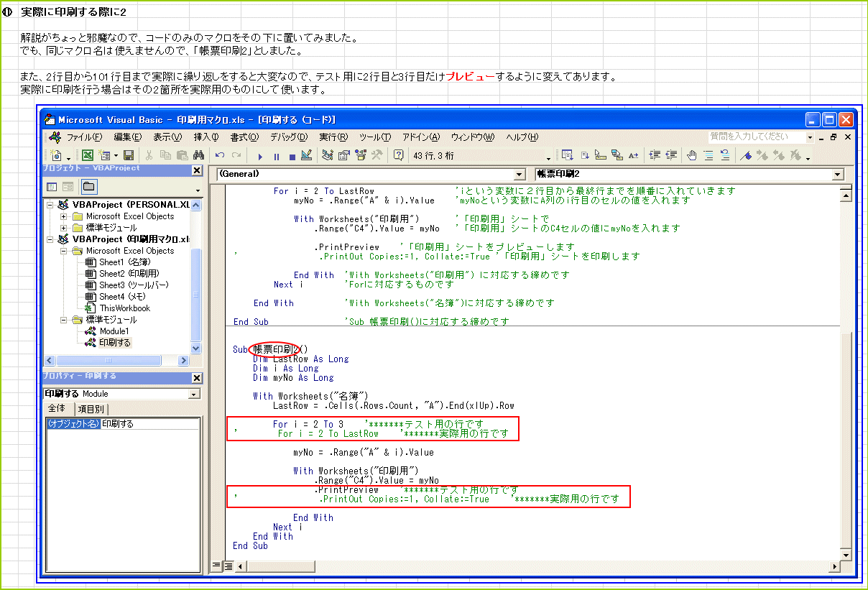Open the デバッグ(D) menu
This screenshot has height=590, width=868.
[288, 137]
